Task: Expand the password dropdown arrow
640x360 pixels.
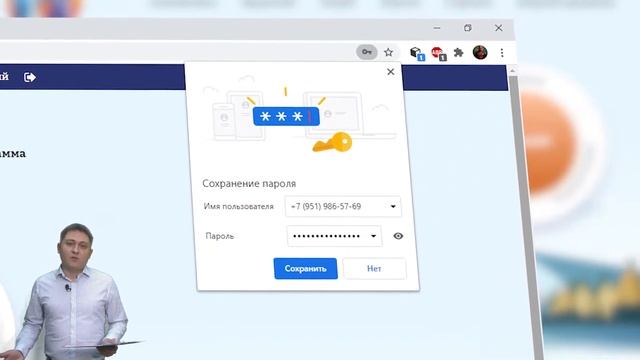Action: (x=373, y=236)
